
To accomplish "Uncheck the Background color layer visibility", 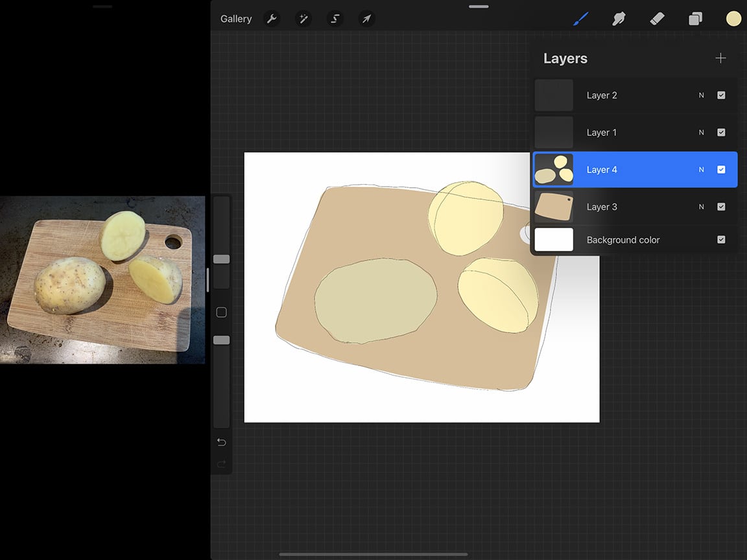I will (x=721, y=239).
